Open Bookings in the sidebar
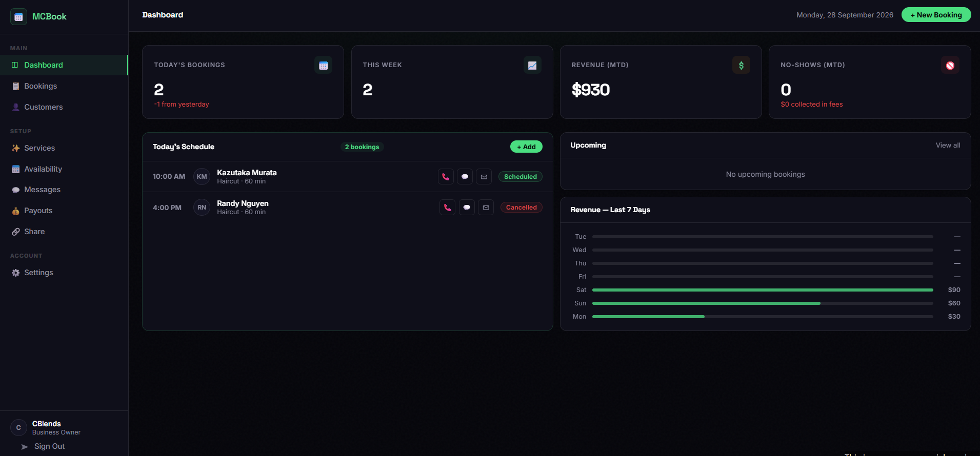Image resolution: width=980 pixels, height=456 pixels. 64,86
